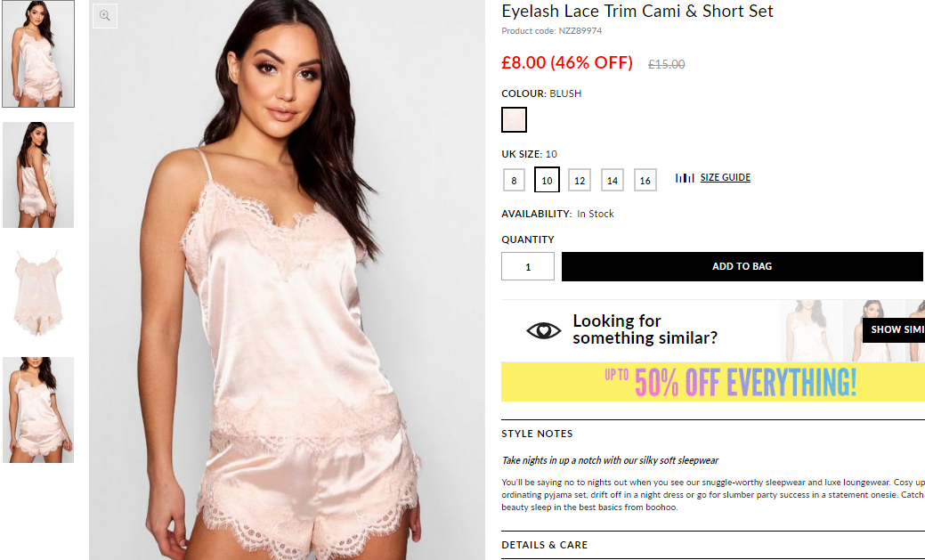Add the item to bag
The height and width of the screenshot is (560, 925).
click(742, 267)
